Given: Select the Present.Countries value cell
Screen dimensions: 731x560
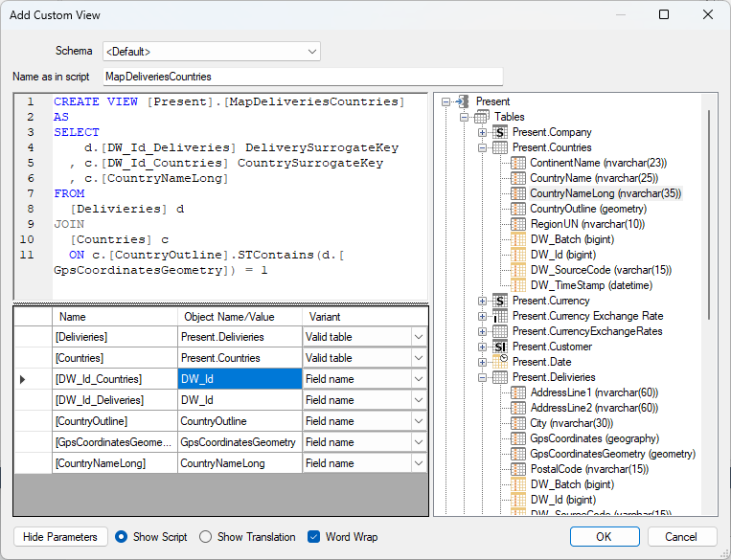Looking at the screenshot, I should [x=240, y=358].
